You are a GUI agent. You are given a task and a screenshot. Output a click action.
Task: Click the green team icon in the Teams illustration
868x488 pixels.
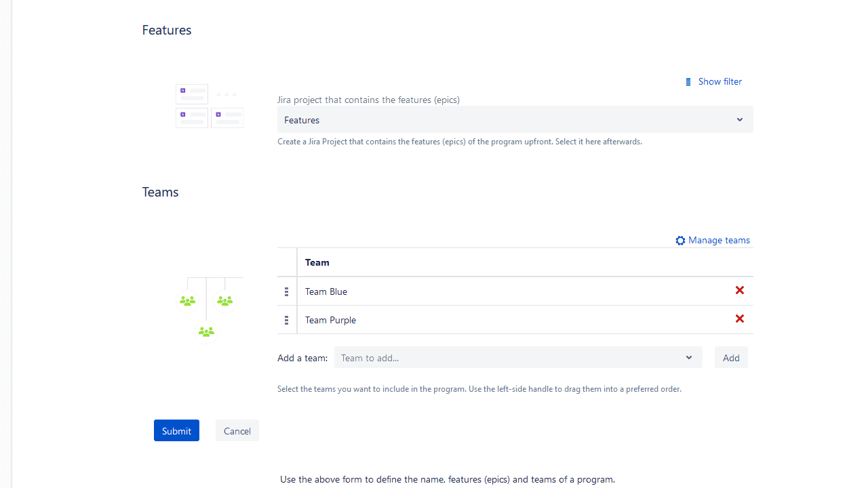point(206,331)
